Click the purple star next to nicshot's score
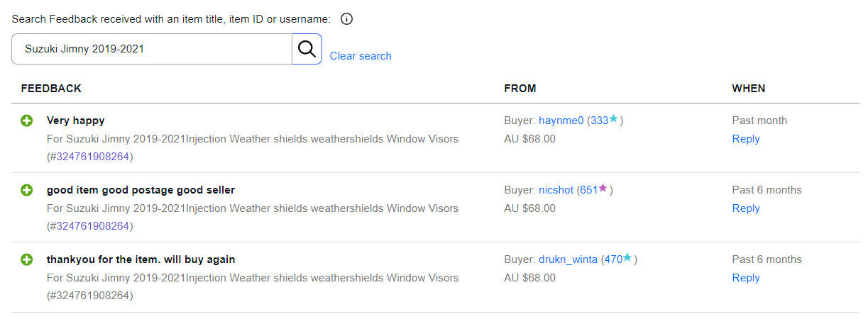This screenshot has height=319, width=868. click(x=603, y=189)
